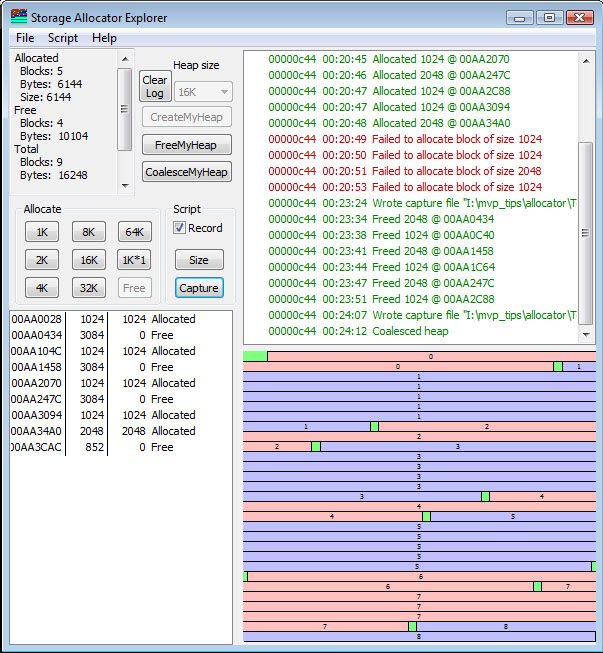
Task: Click the 1K*1 allocate button
Action: [134, 260]
